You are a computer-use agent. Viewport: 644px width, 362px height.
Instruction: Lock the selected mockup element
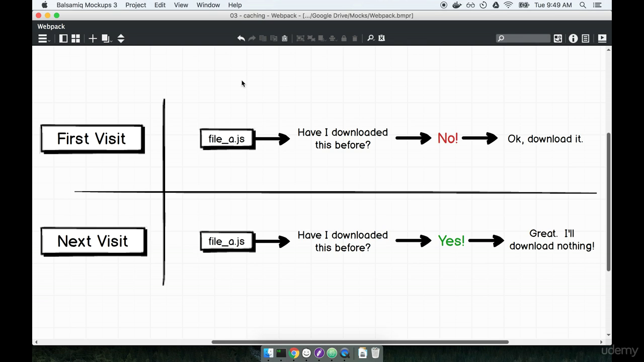[344, 38]
